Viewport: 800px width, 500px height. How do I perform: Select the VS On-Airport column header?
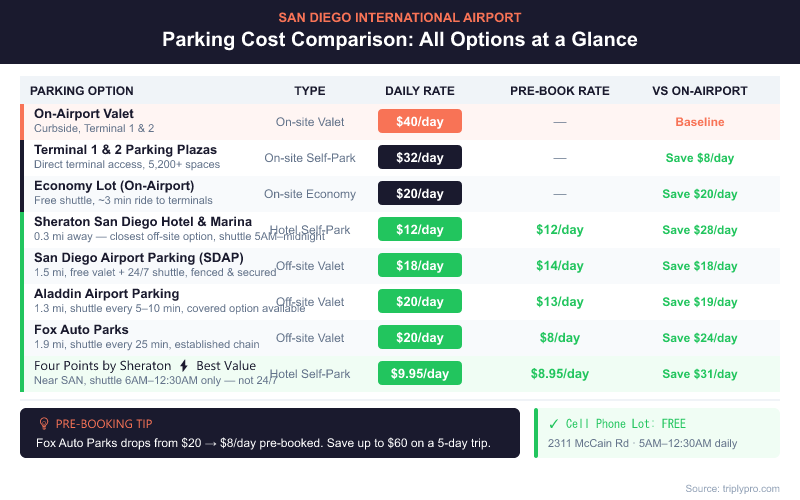(699, 90)
